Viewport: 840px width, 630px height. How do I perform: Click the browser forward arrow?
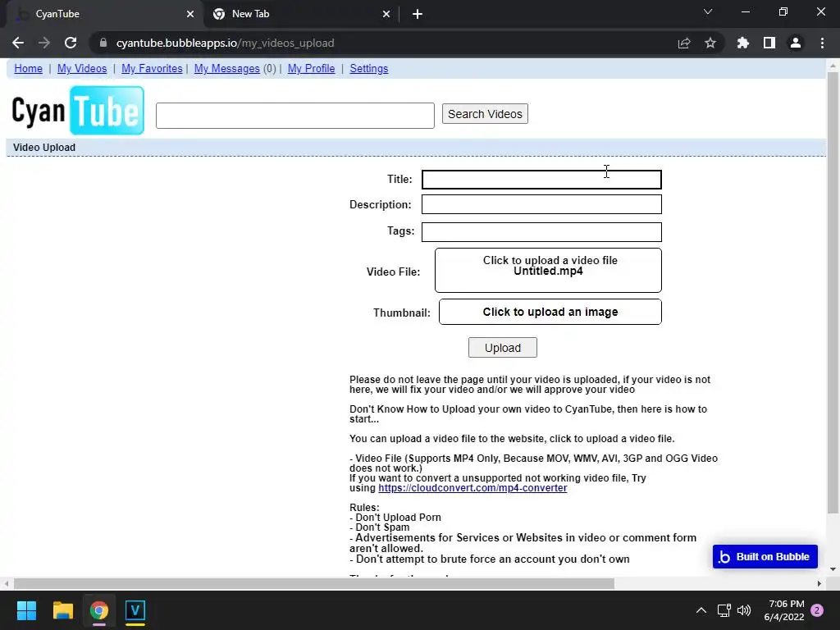[x=44, y=43]
